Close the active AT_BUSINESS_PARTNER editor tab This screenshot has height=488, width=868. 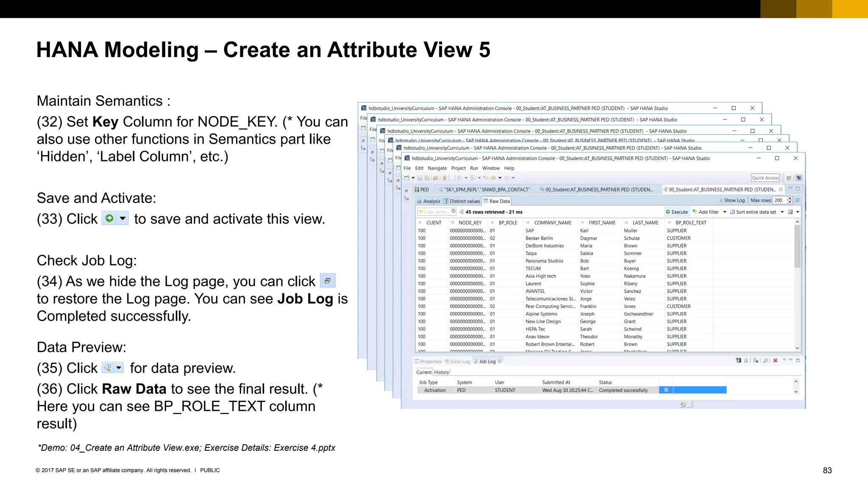[x=781, y=189]
